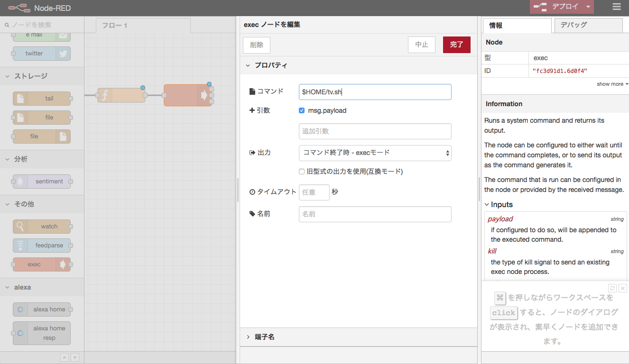The image size is (629, 364).
Task: Open the hamburger main menu
Action: tap(616, 7)
